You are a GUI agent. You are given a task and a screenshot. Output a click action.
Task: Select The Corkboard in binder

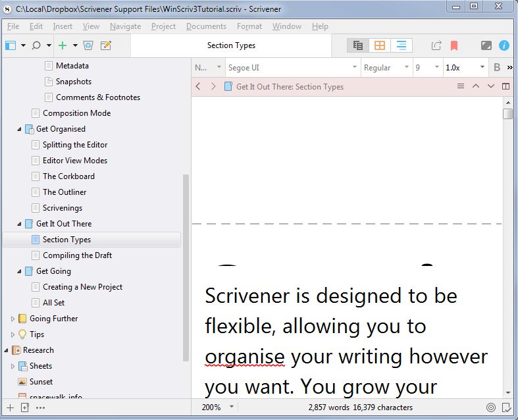(68, 176)
